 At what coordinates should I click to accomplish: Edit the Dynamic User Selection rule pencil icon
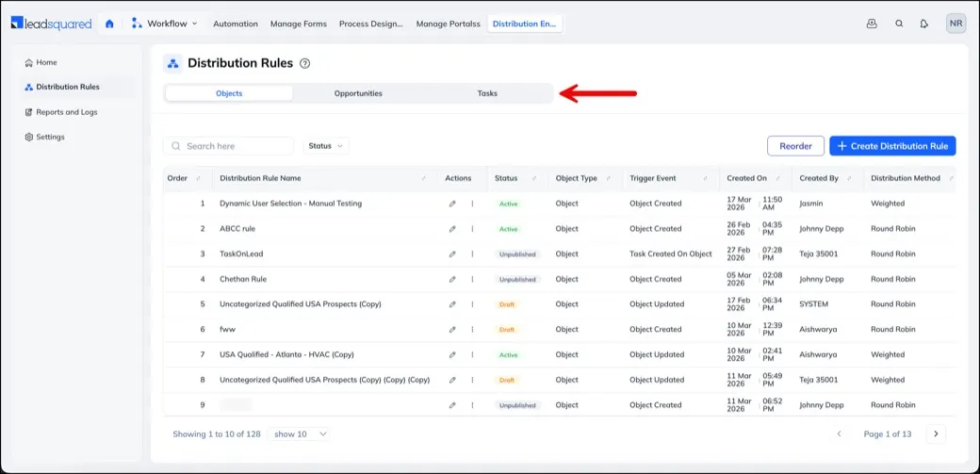[452, 204]
